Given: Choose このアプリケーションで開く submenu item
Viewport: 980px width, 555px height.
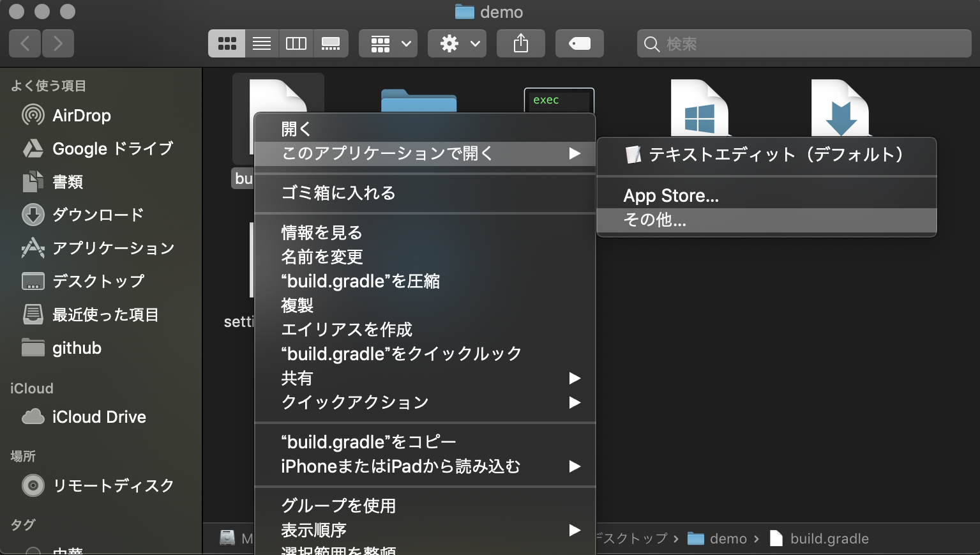Looking at the screenshot, I should [x=425, y=153].
